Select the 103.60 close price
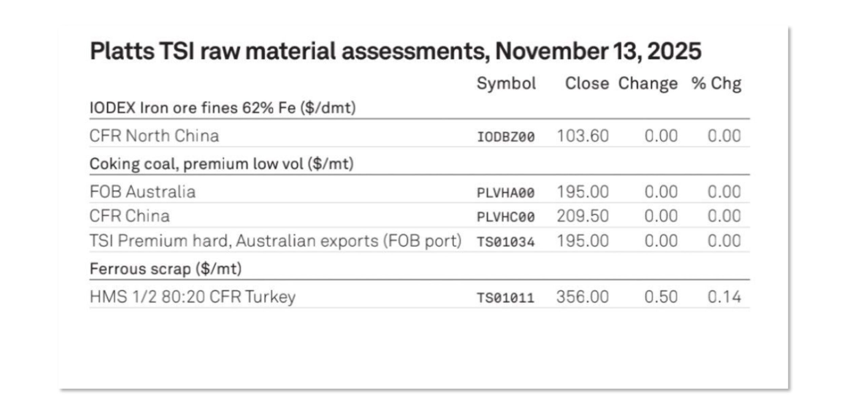 [x=583, y=136]
